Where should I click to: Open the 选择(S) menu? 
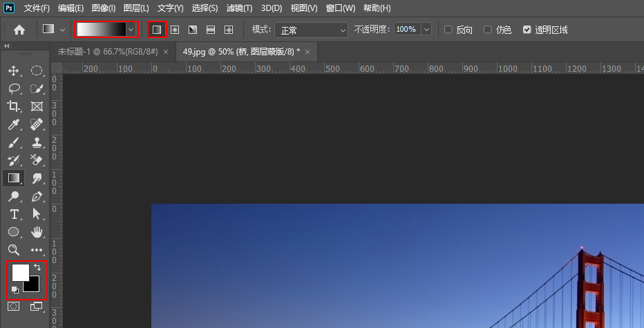click(x=205, y=8)
